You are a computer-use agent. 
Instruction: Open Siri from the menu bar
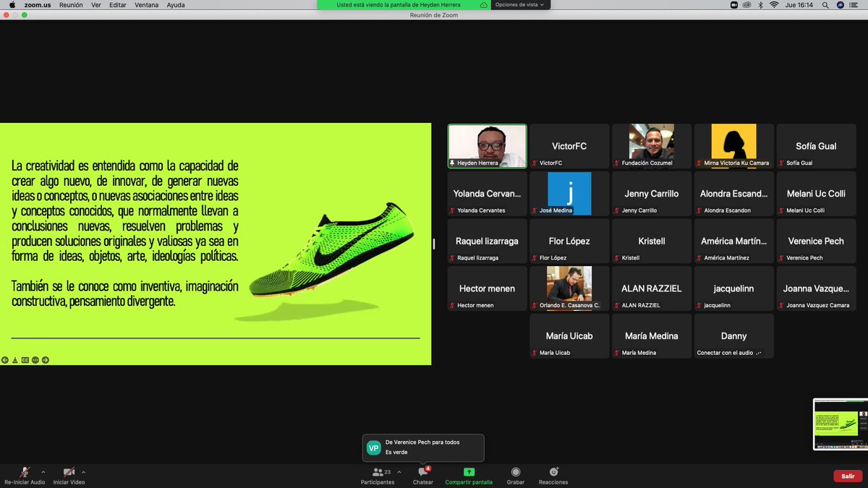(x=841, y=5)
